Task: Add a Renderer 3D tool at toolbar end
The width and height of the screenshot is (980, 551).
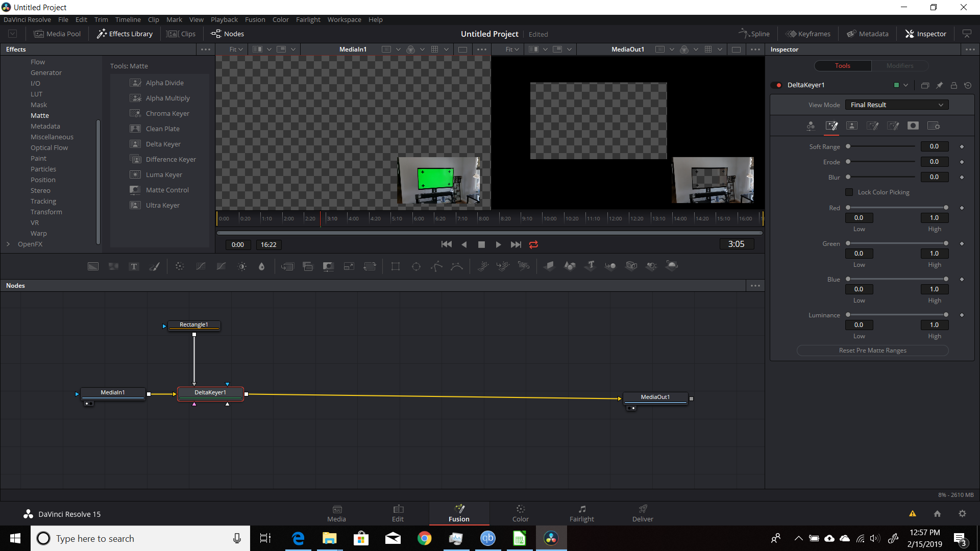Action: click(x=672, y=266)
